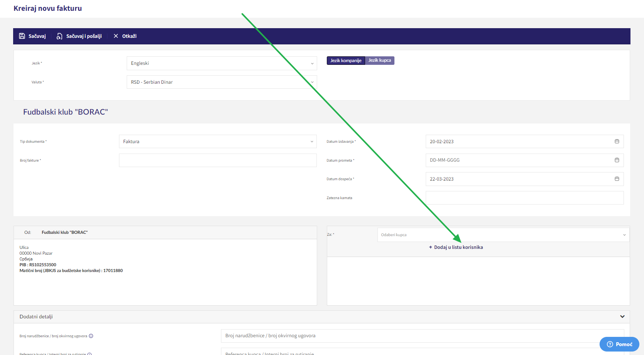Focus the Broj narudžbenice / broj okvirnog ugovora field

(423, 336)
